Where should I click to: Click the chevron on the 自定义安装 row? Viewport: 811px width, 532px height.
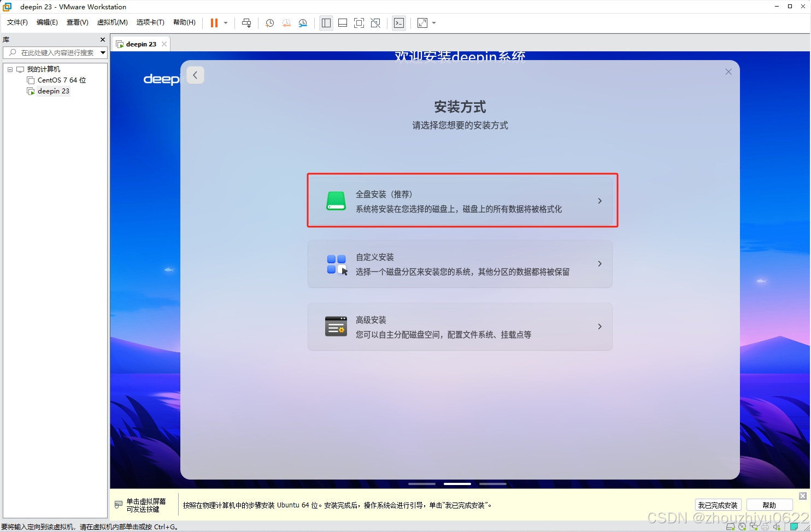[x=600, y=264]
